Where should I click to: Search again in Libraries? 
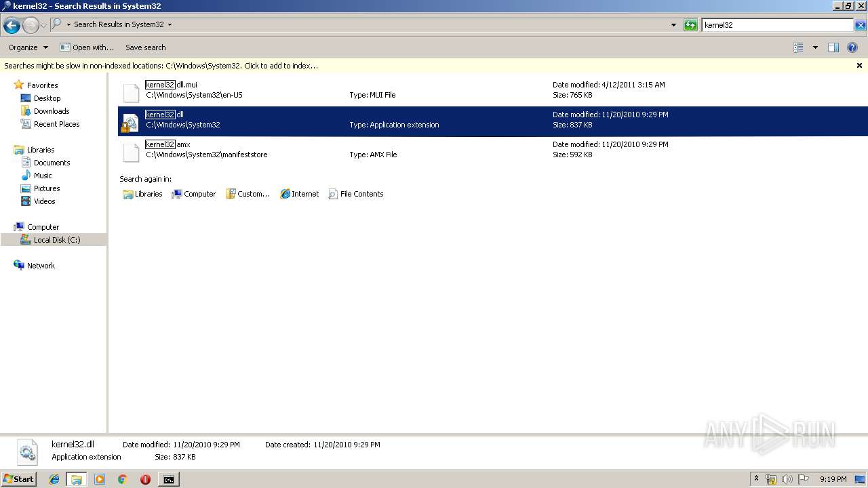142,194
